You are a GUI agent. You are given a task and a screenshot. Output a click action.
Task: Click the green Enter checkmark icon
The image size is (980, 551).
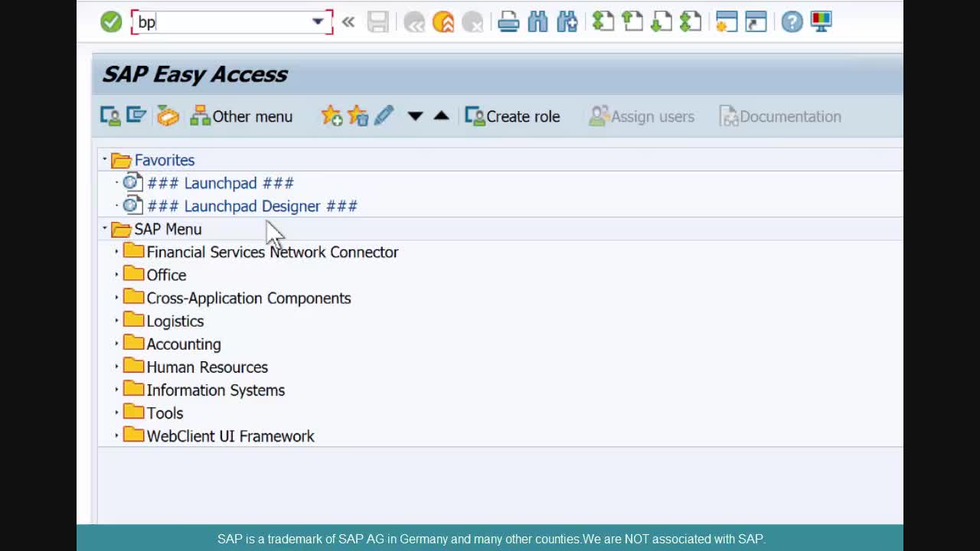pyautogui.click(x=111, y=21)
